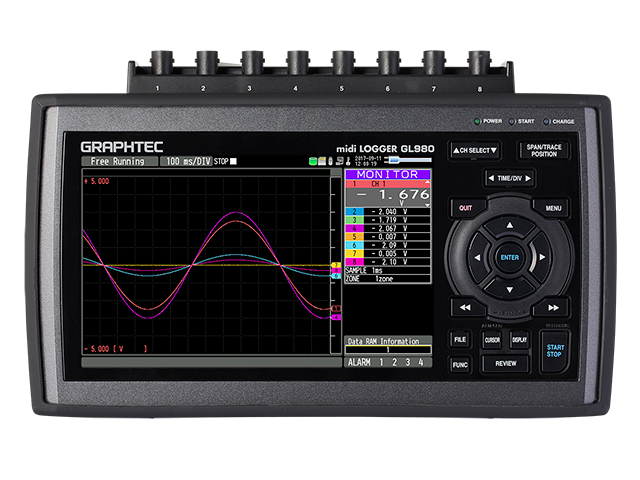Click ALARM indicator number 1

click(x=382, y=362)
